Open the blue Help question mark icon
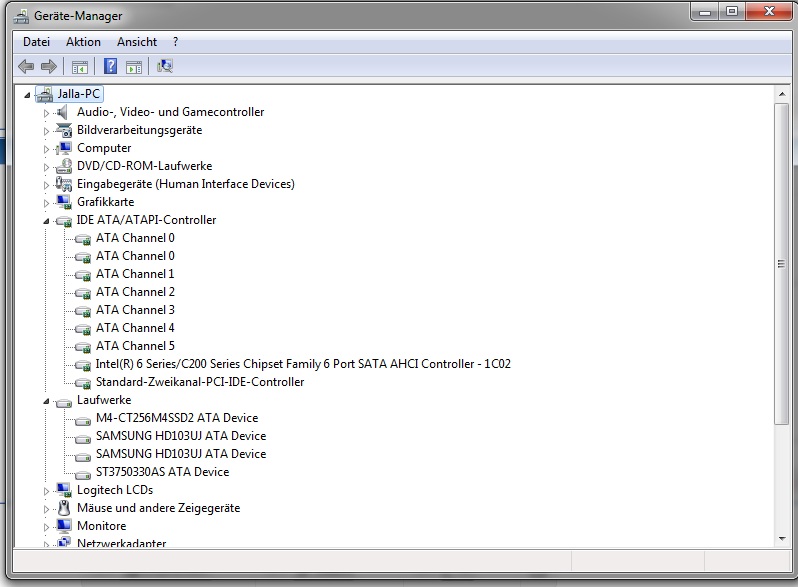 coord(110,66)
